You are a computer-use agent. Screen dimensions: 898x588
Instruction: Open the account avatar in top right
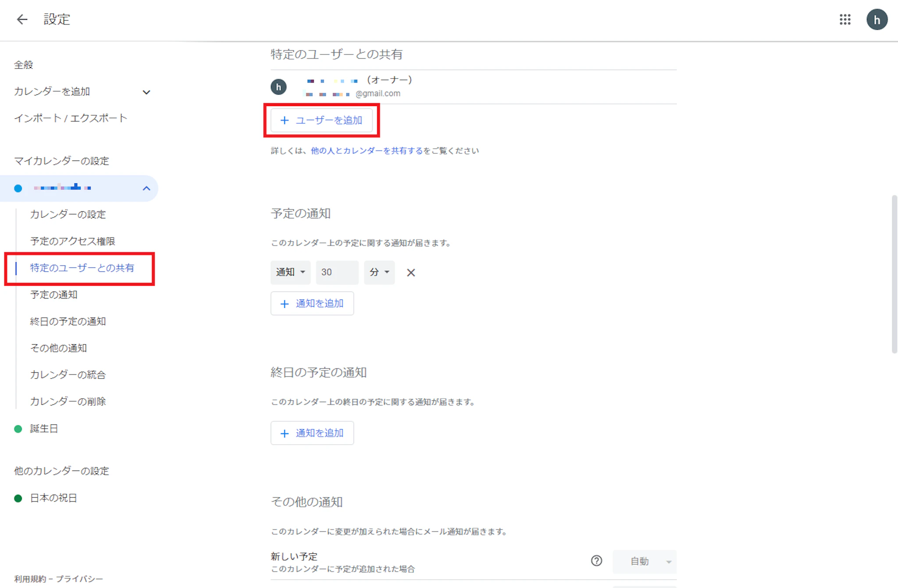point(877,20)
